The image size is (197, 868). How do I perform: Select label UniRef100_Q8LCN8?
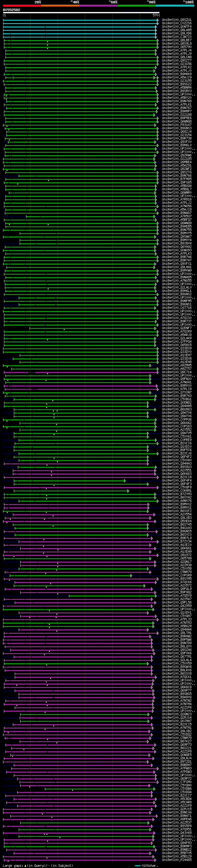click(x=176, y=57)
